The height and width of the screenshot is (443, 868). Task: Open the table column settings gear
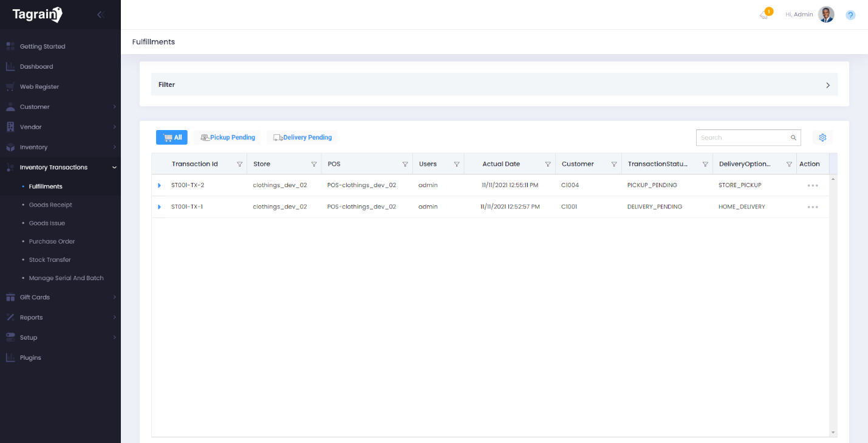tap(822, 137)
